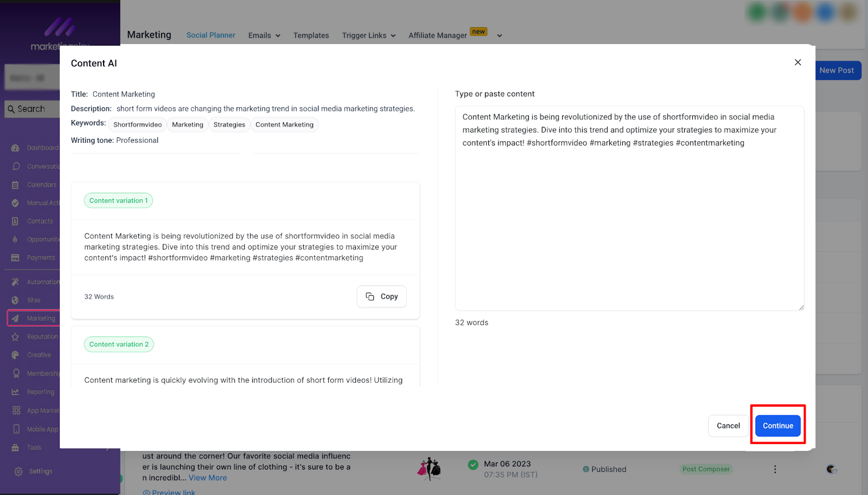Open Settings via the gear icon

(x=18, y=472)
